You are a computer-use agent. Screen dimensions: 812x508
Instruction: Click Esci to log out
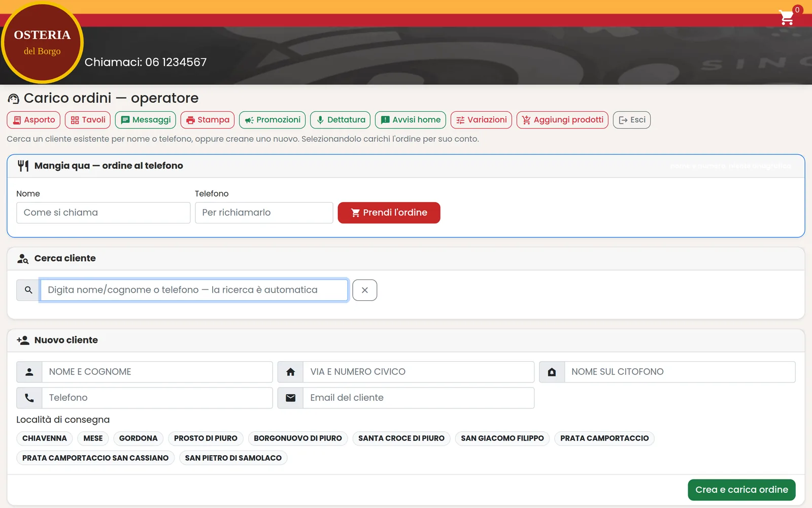click(632, 120)
